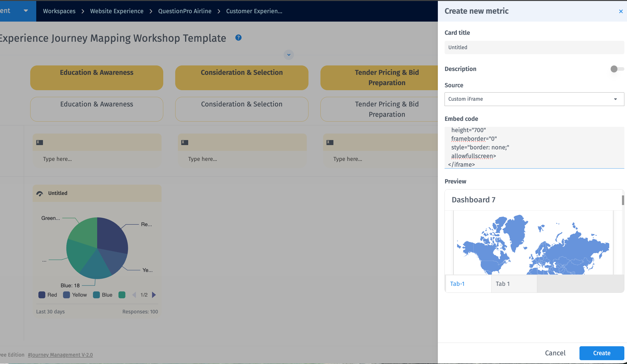The height and width of the screenshot is (364, 627).
Task: Select yellow Tender Pricing & Bid Preparation header
Action: pos(379,78)
